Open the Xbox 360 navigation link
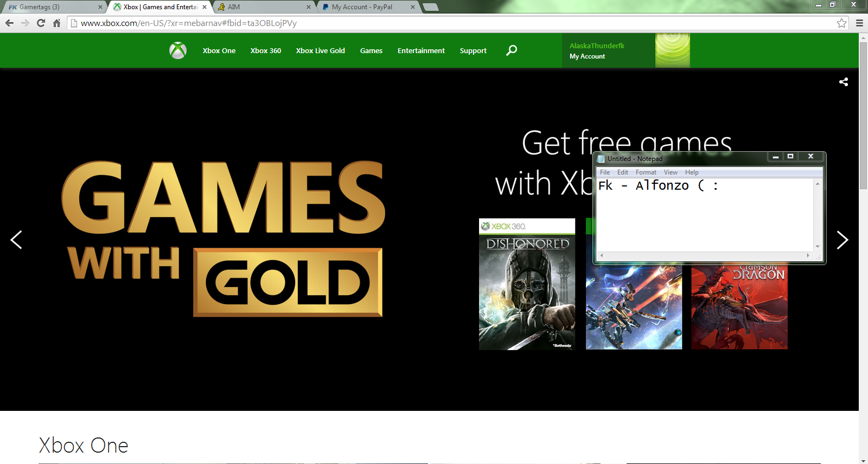Viewport: 868px width, 464px height. pyautogui.click(x=266, y=50)
